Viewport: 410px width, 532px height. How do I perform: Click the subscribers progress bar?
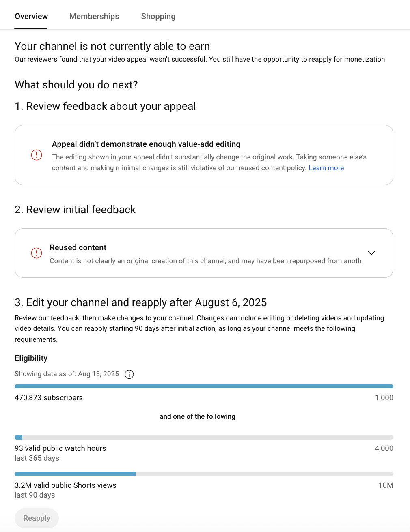pyautogui.click(x=204, y=386)
